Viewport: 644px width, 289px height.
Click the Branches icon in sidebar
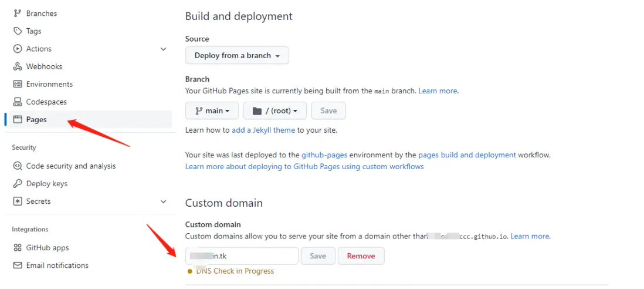[x=18, y=14]
